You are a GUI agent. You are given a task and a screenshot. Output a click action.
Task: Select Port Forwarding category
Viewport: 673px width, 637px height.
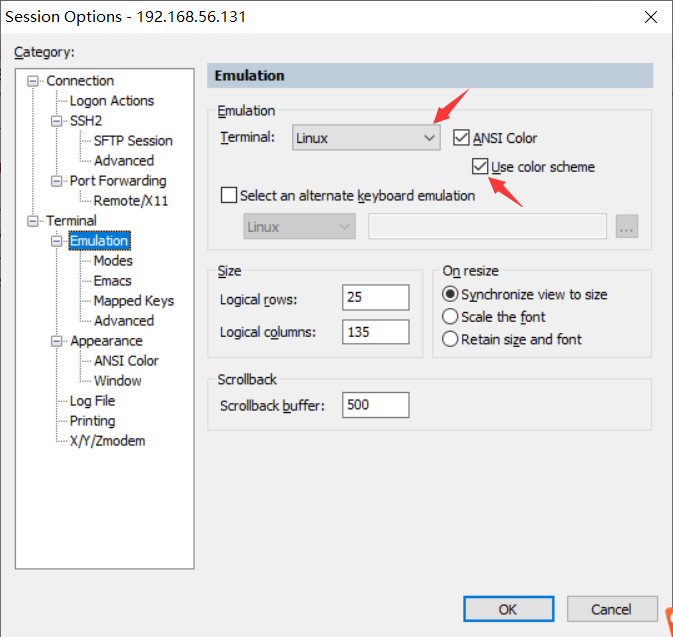click(x=118, y=181)
